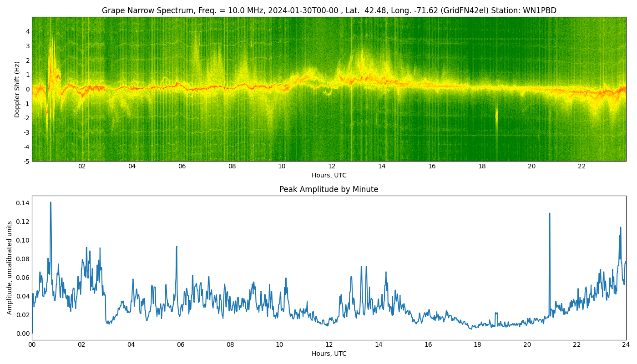This screenshot has width=637, height=364.
Task: Click the 12 hour tick on spectrogram axis
Action: [x=332, y=167]
